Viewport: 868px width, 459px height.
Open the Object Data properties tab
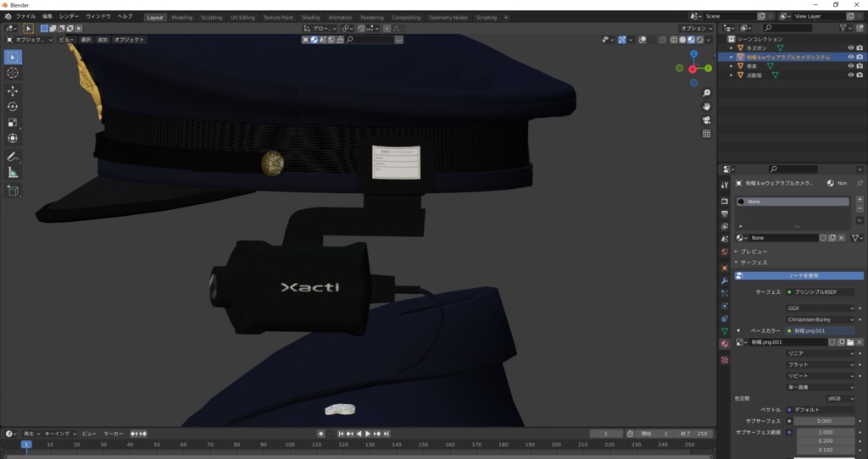[725, 331]
